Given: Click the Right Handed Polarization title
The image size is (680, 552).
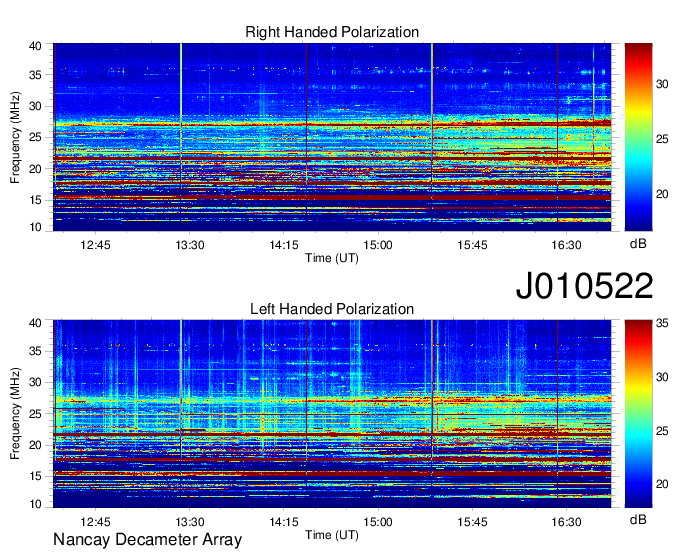Looking at the screenshot, I should 332,32.
